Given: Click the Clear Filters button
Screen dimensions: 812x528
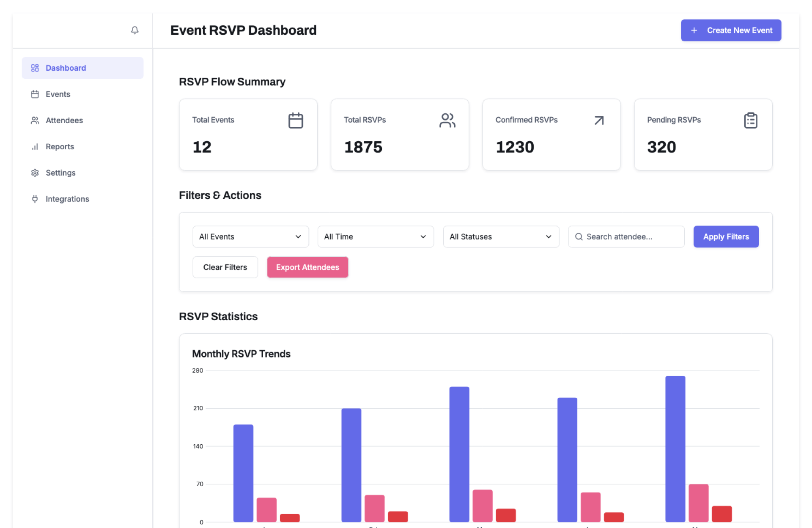Looking at the screenshot, I should pos(225,267).
